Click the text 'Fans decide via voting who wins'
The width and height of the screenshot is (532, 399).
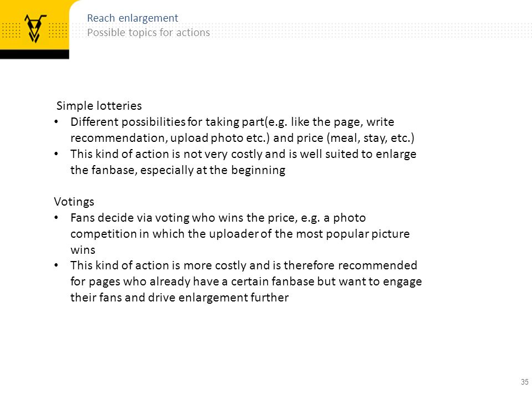[157, 218]
